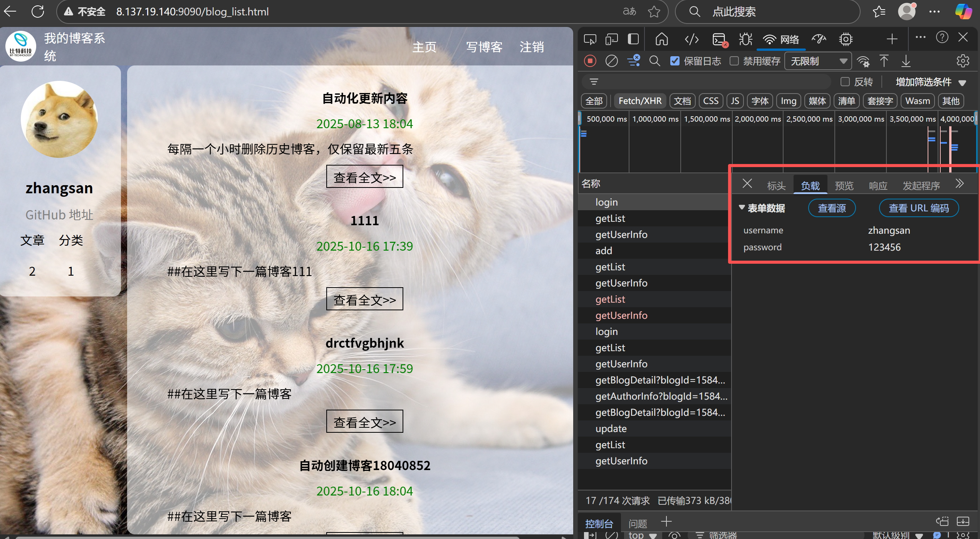Open the 无限制 throttling dropdown
This screenshot has width=980, height=539.
[818, 61]
